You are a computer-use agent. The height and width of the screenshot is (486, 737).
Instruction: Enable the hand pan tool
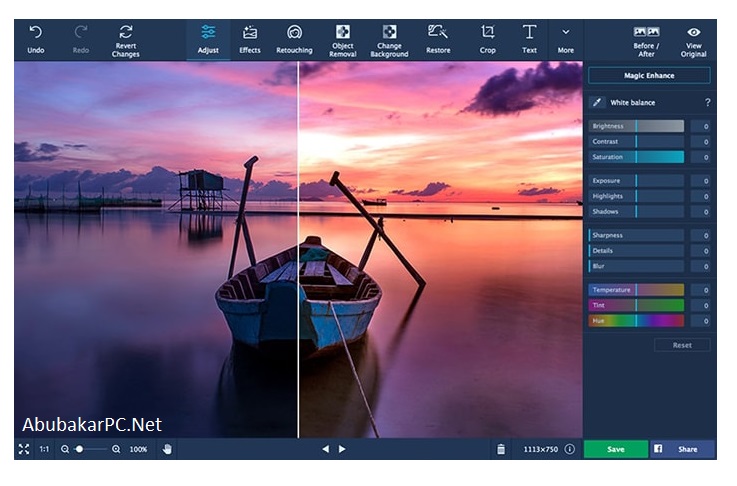click(x=167, y=449)
